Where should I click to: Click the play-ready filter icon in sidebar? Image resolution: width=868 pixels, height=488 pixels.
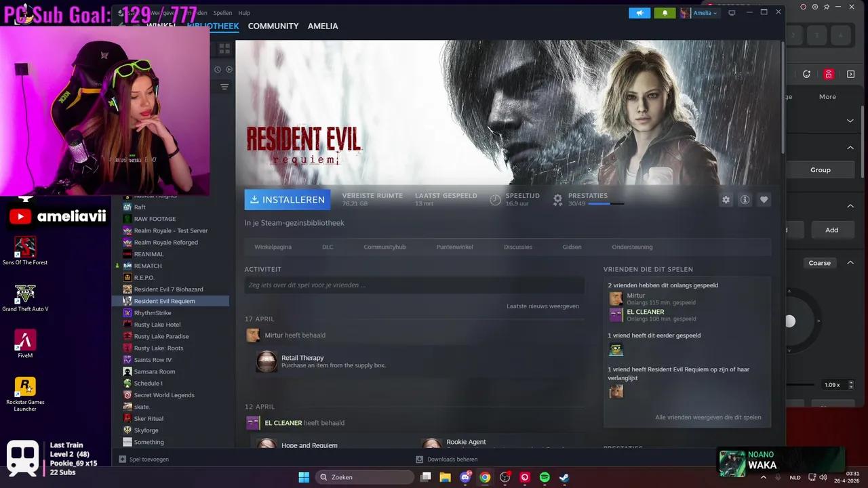pos(229,69)
